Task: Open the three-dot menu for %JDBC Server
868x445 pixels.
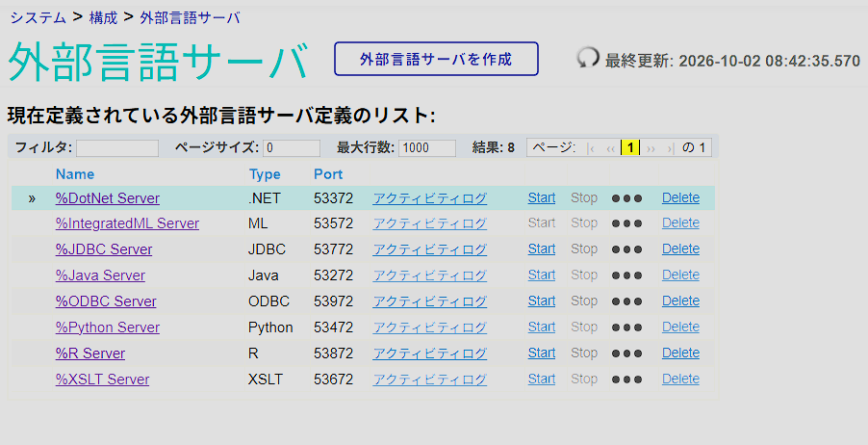Action: [x=626, y=249]
